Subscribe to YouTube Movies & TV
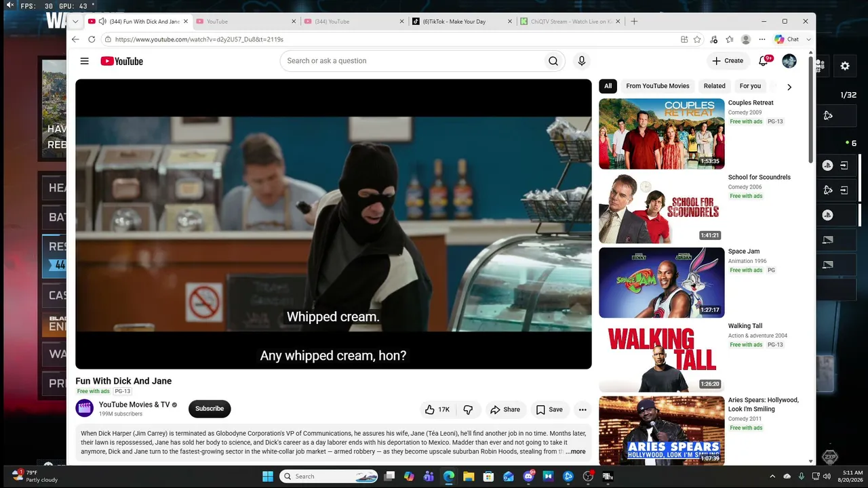 coord(210,409)
